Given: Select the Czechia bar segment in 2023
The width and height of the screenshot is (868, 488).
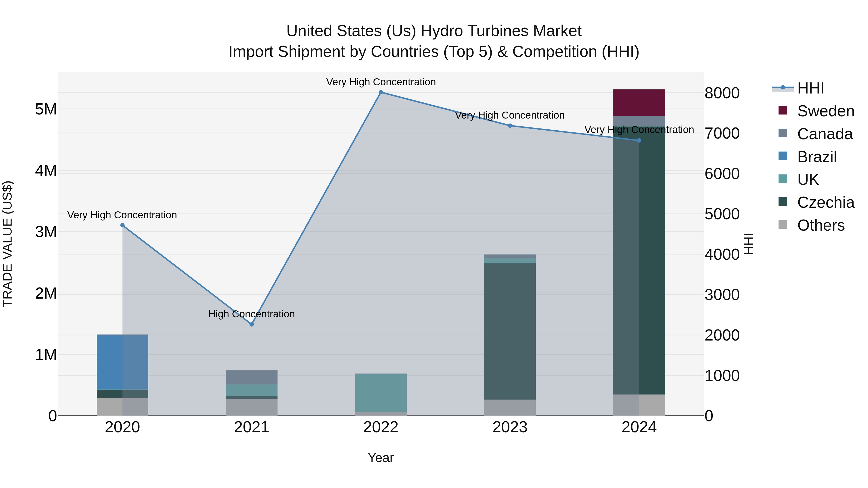Looking at the screenshot, I should 510,331.
